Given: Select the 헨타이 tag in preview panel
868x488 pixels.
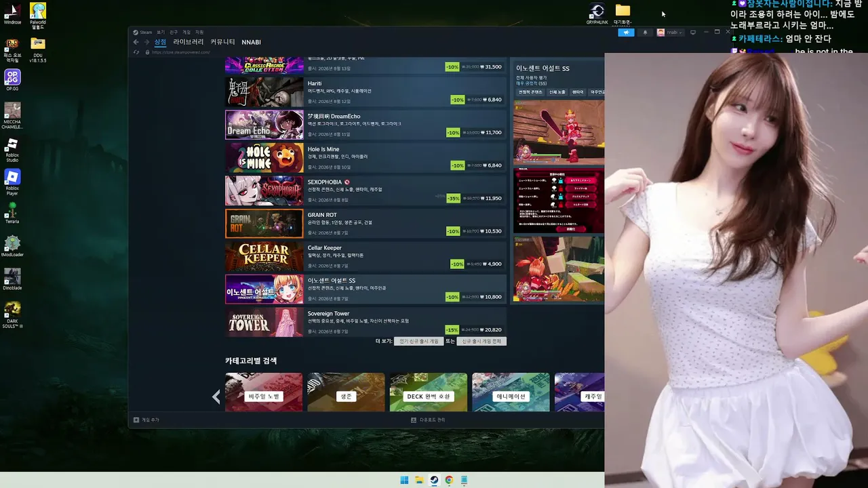Looking at the screenshot, I should point(578,92).
